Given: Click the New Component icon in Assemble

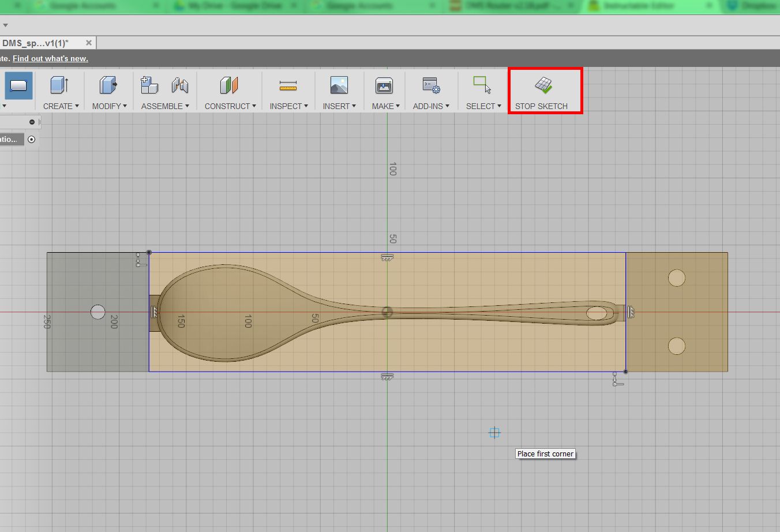Looking at the screenshot, I should point(149,85).
